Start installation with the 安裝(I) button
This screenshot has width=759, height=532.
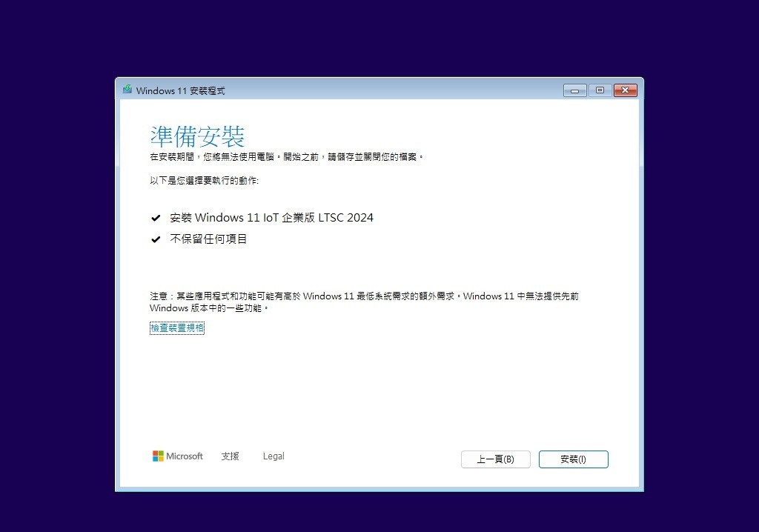point(574,459)
